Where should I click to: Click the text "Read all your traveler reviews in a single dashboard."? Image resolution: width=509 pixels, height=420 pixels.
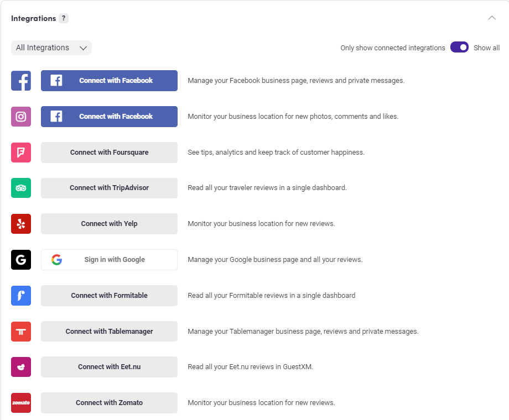point(267,188)
